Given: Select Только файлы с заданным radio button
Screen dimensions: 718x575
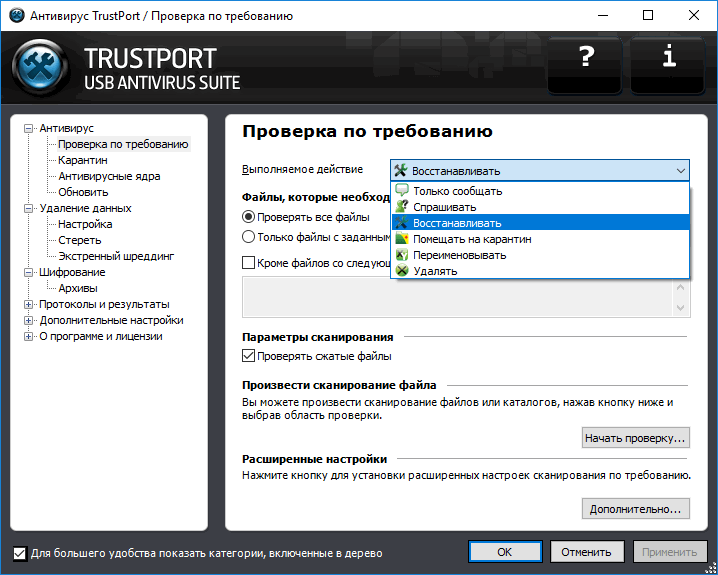Looking at the screenshot, I should tap(248, 237).
